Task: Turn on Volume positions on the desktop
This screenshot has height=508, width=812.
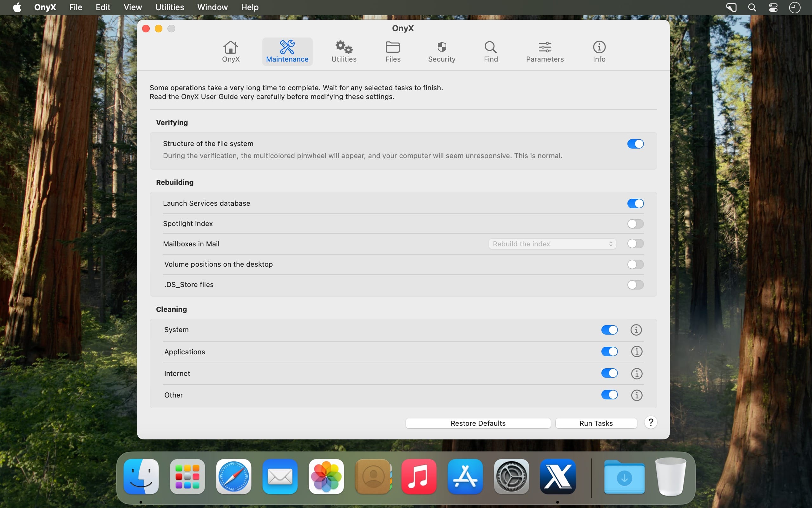Action: click(x=635, y=264)
